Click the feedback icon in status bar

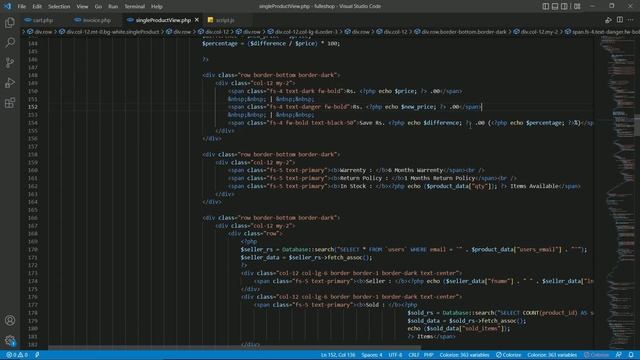(619, 355)
